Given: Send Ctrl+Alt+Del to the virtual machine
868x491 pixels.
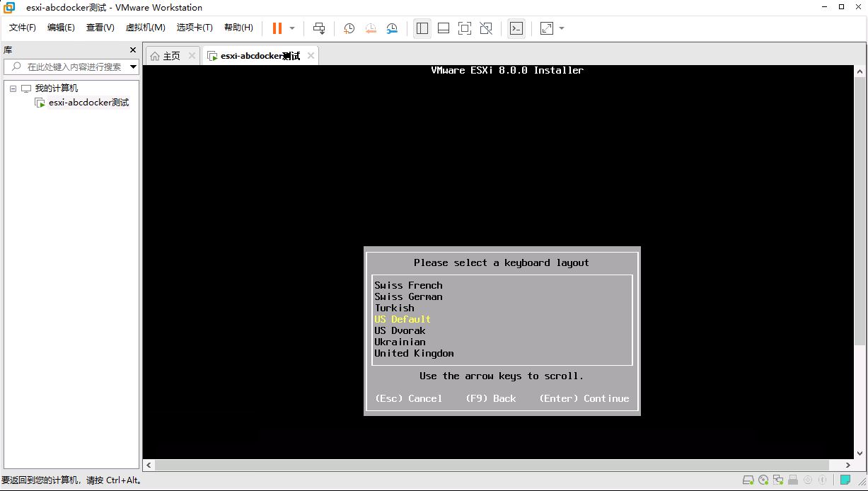Looking at the screenshot, I should click(319, 28).
